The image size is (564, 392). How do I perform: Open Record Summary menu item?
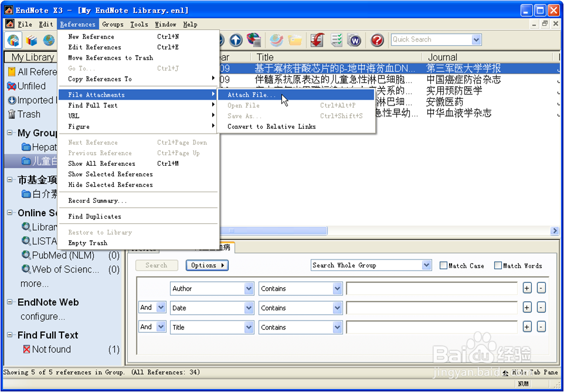[138, 200]
